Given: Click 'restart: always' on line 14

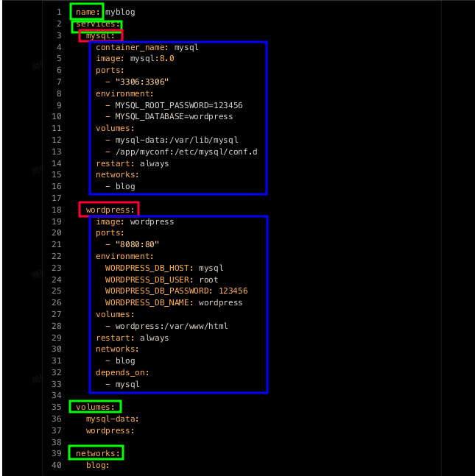Looking at the screenshot, I should (133, 163).
